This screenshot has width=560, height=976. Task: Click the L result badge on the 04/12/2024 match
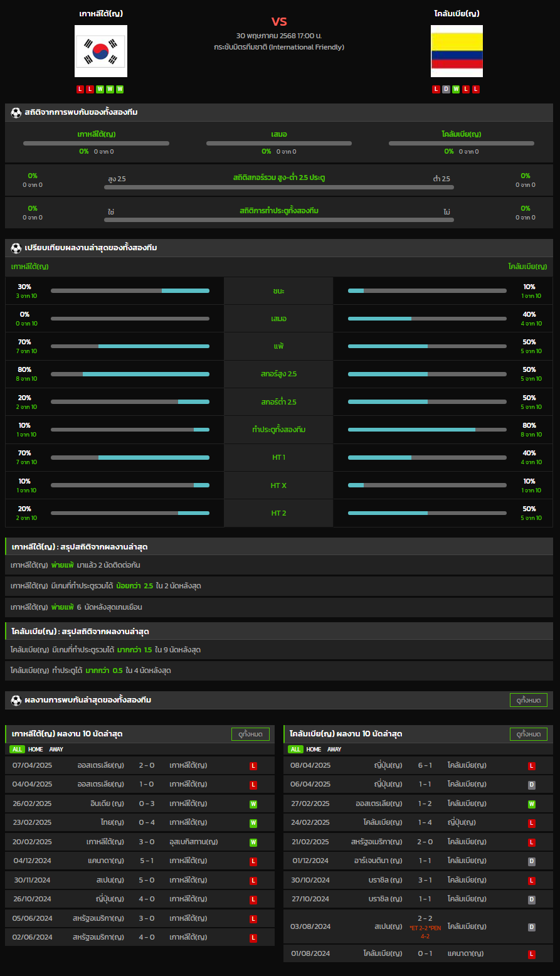pos(253,861)
